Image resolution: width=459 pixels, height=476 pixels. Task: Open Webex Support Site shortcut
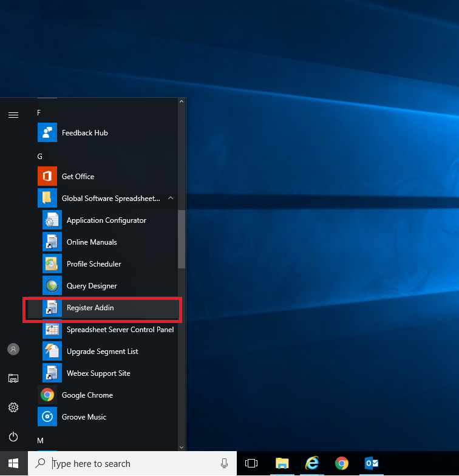click(98, 373)
